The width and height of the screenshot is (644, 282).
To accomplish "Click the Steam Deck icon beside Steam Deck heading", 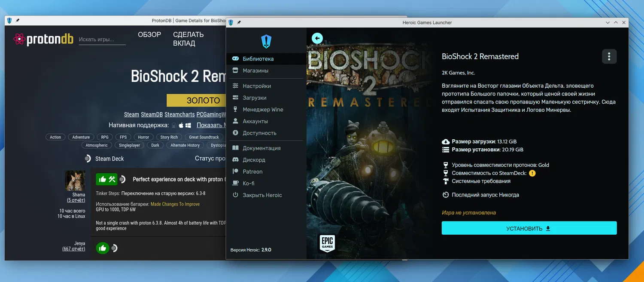I will pos(88,159).
